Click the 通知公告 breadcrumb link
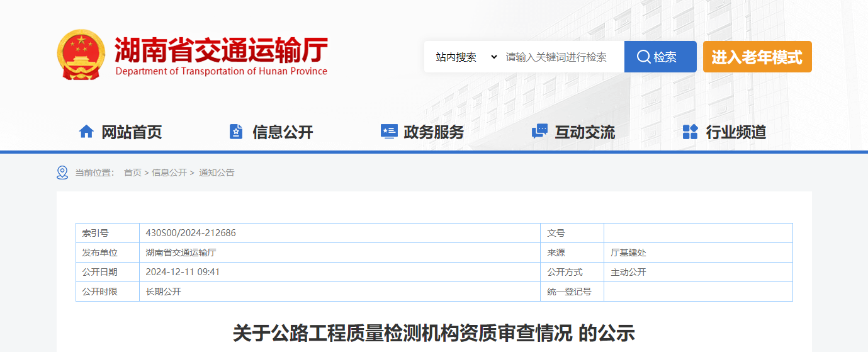 [217, 173]
